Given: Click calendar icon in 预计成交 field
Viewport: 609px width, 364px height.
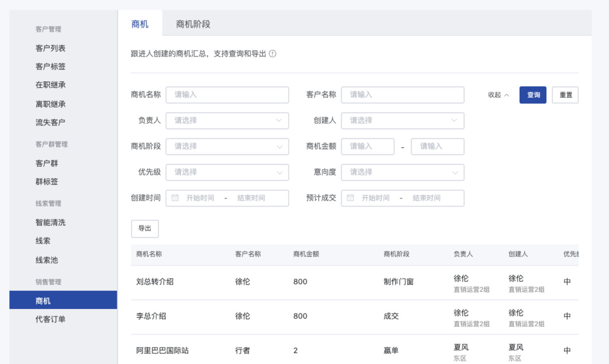Looking at the screenshot, I should (x=351, y=198).
